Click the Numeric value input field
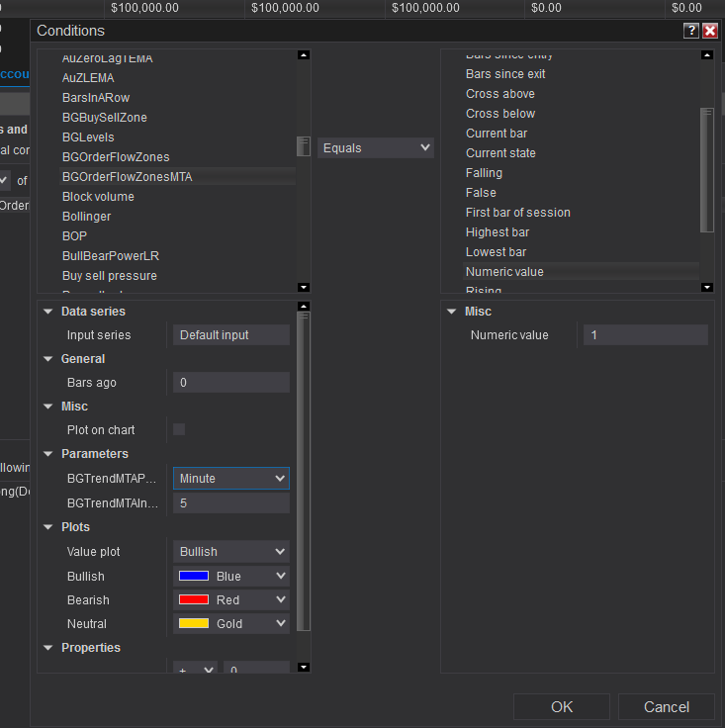 click(x=646, y=334)
